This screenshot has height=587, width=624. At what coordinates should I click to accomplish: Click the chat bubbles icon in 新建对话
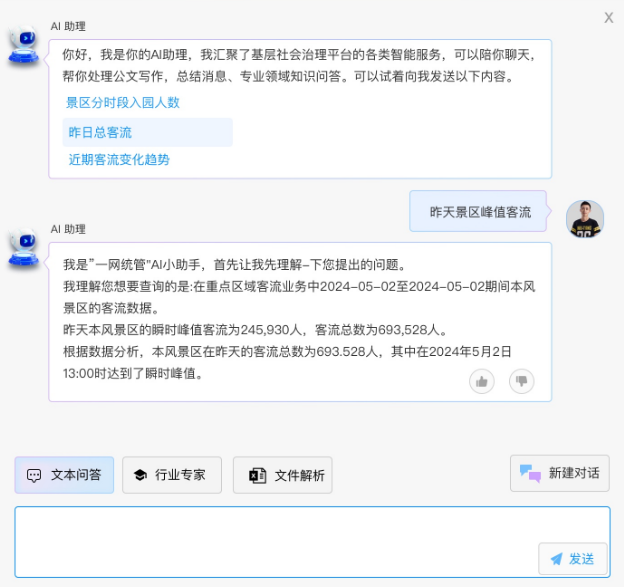530,473
